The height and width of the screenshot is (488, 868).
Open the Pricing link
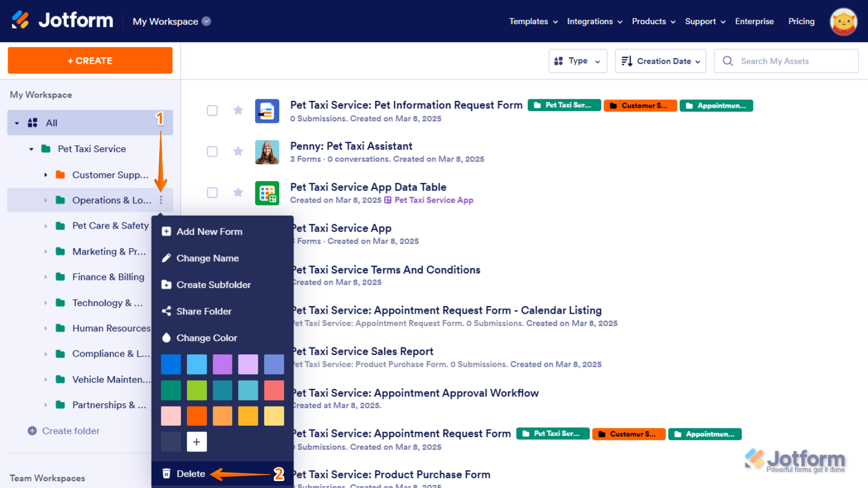(802, 21)
